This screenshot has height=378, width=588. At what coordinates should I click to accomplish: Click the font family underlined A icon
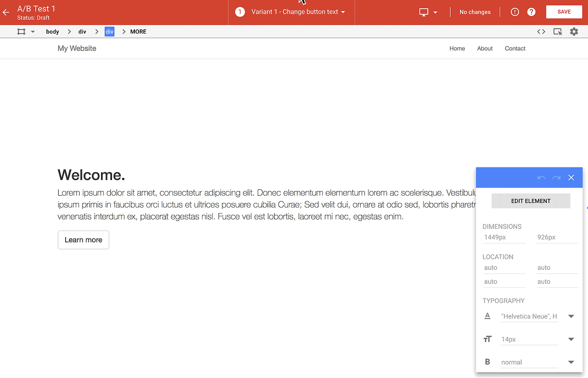point(487,316)
